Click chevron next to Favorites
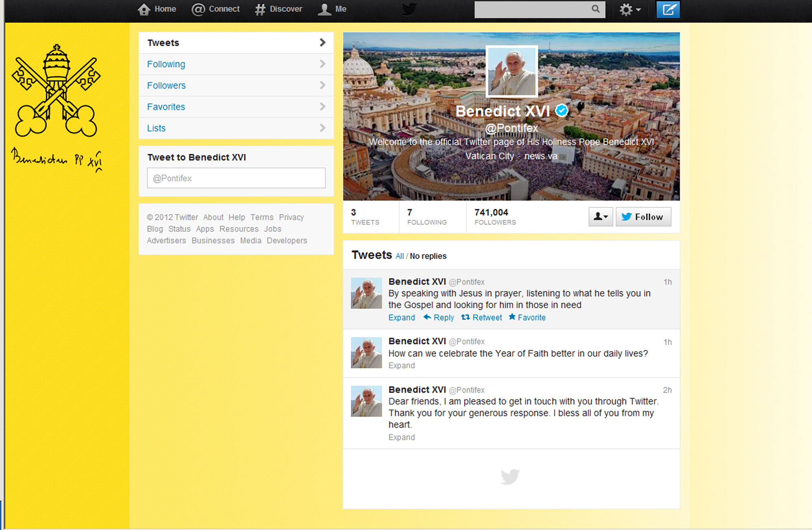 [322, 106]
